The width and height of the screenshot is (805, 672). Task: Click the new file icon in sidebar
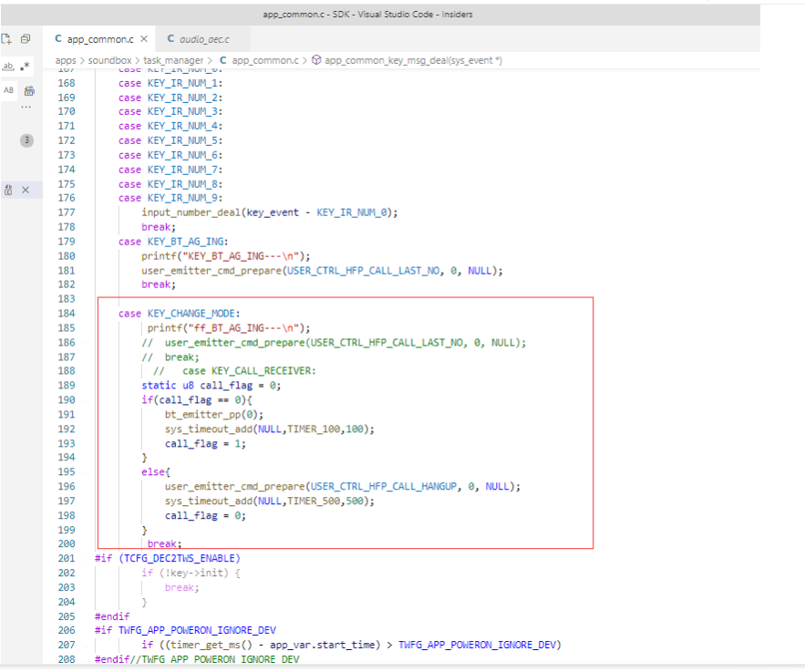pos(6,39)
